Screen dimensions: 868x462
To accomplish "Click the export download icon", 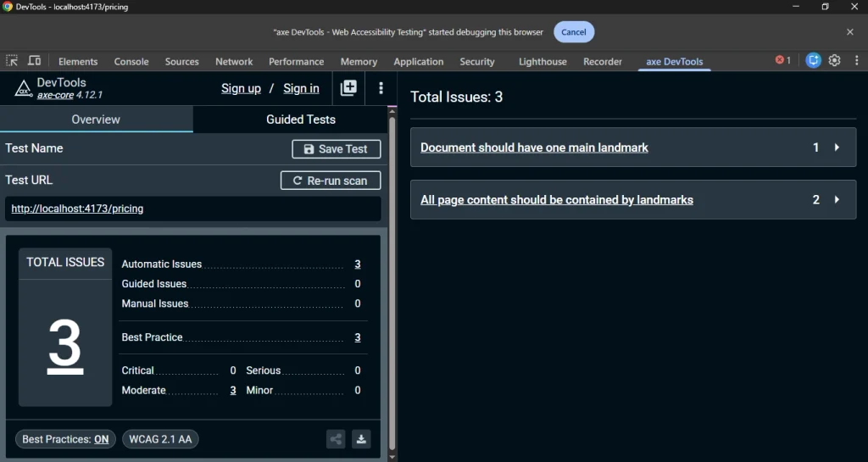I will (x=361, y=439).
